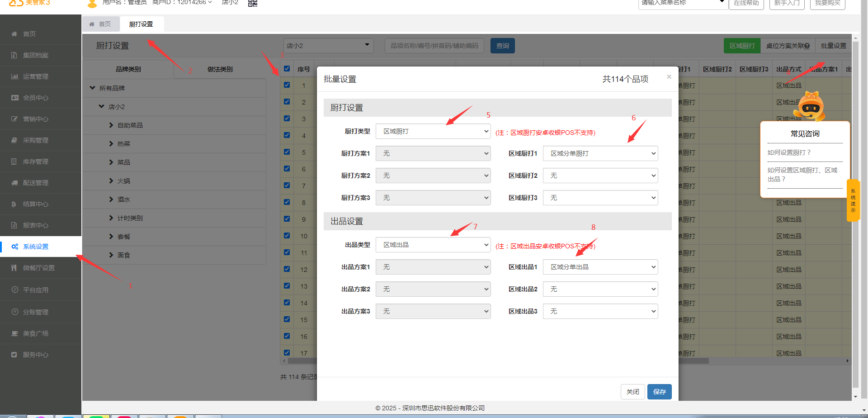Click the item name search input field

tap(434, 46)
